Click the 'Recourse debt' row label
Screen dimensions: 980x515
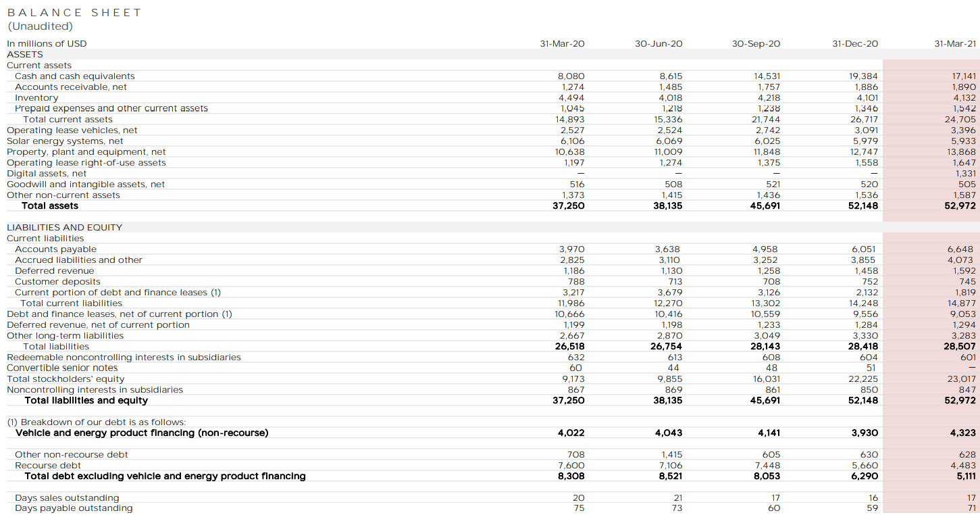point(48,465)
